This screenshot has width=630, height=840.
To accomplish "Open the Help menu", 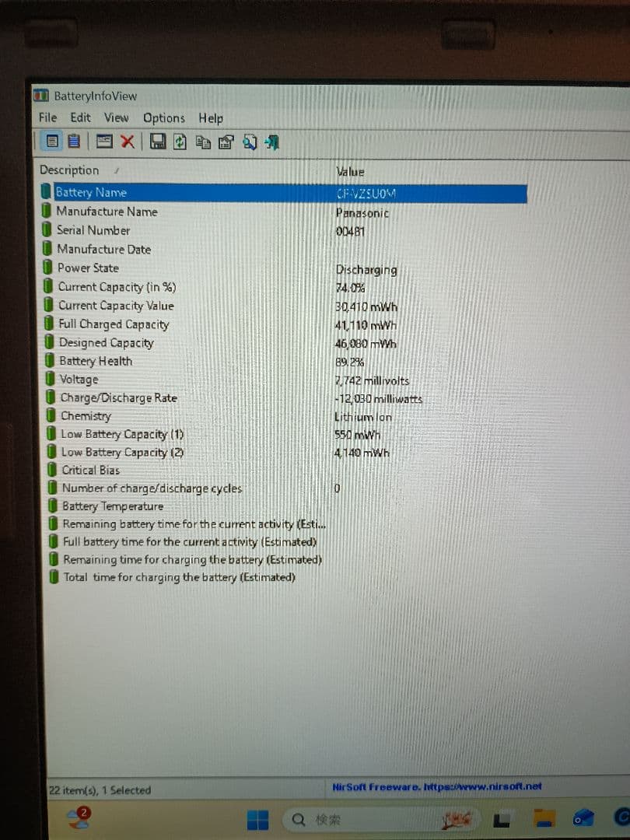I will 210,117.
